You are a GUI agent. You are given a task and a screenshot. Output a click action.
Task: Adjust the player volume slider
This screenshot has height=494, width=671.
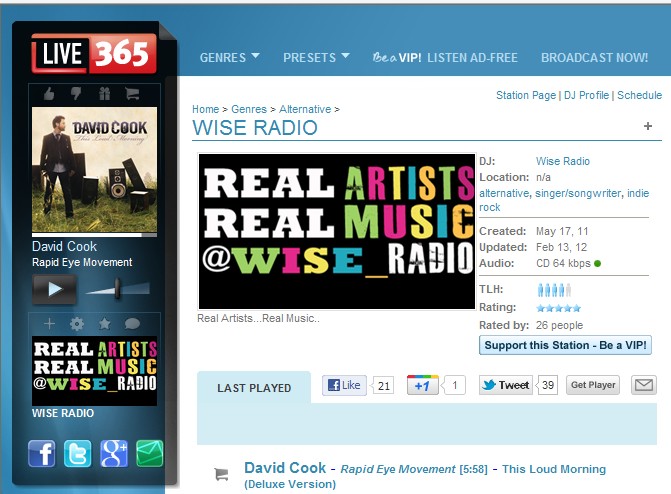click(x=118, y=289)
